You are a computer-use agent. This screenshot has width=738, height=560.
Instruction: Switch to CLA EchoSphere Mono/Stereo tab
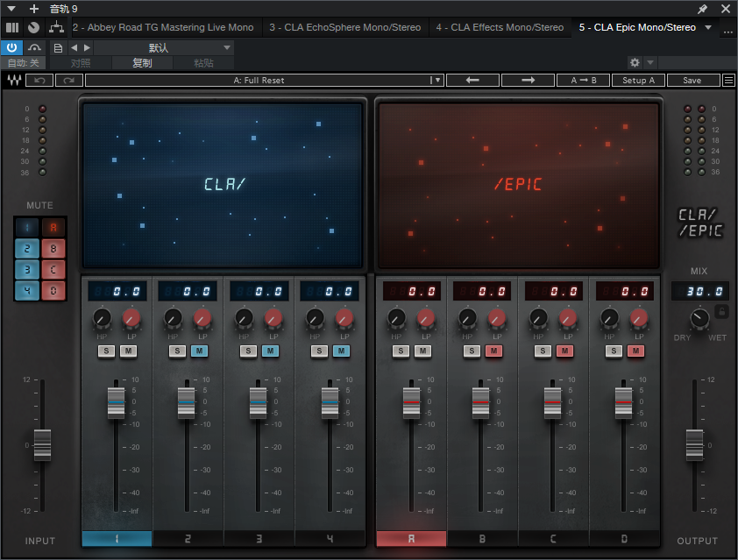click(x=345, y=27)
